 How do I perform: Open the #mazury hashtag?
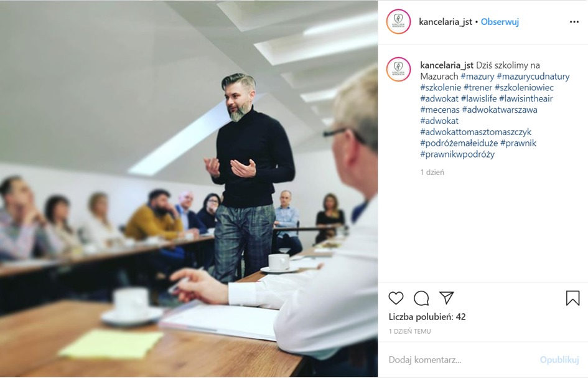click(477, 76)
